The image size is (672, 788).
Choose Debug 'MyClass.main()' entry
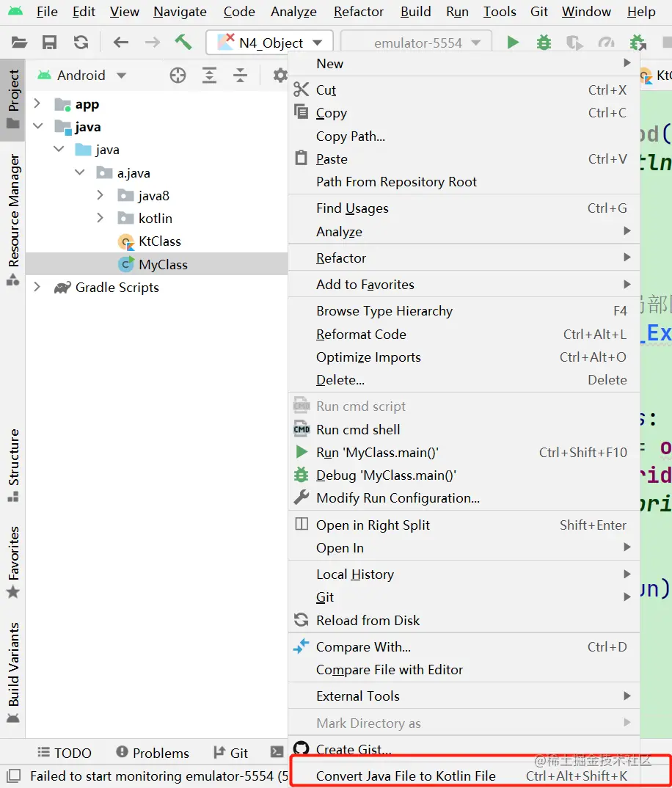point(464,475)
